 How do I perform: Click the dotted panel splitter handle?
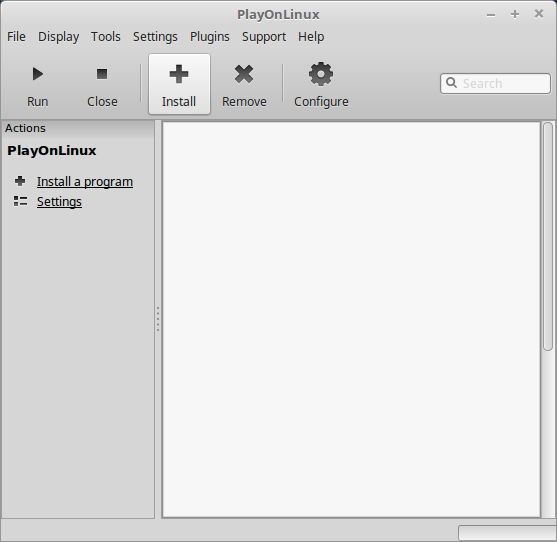pyautogui.click(x=158, y=319)
